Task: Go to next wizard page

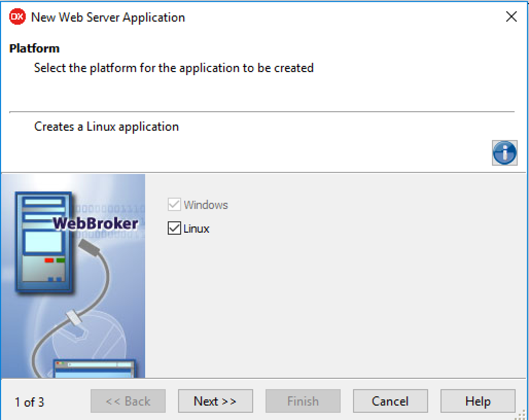Action: 215,401
